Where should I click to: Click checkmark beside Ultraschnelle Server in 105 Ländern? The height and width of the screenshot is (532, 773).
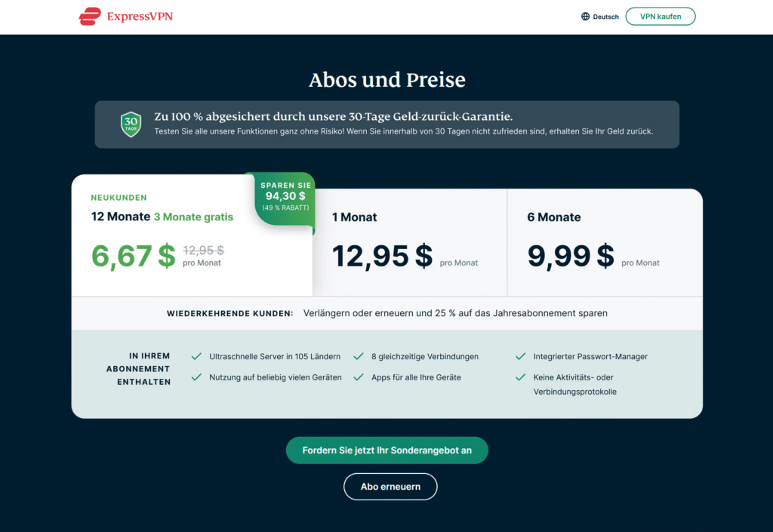coord(196,356)
